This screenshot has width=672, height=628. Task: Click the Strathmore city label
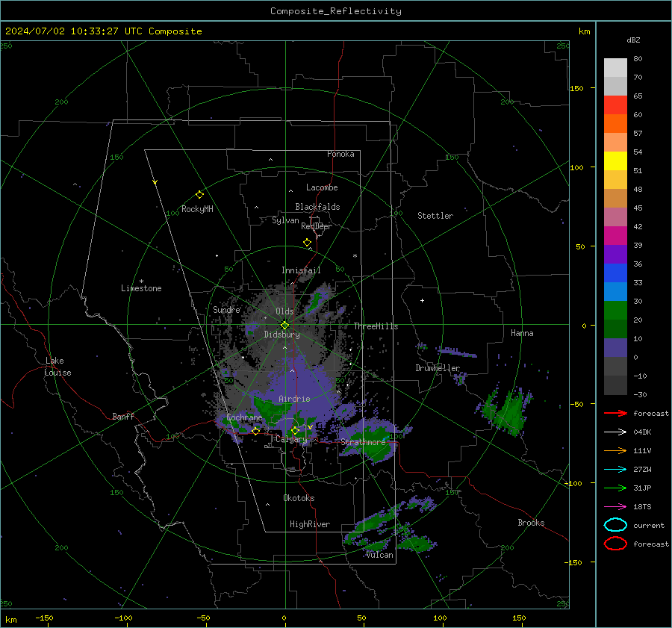363,442
